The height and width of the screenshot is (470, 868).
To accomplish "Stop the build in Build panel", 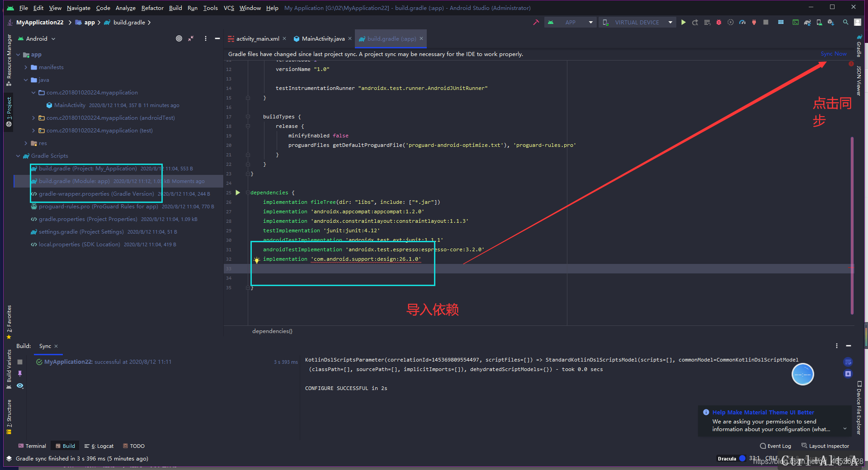I will (20, 362).
